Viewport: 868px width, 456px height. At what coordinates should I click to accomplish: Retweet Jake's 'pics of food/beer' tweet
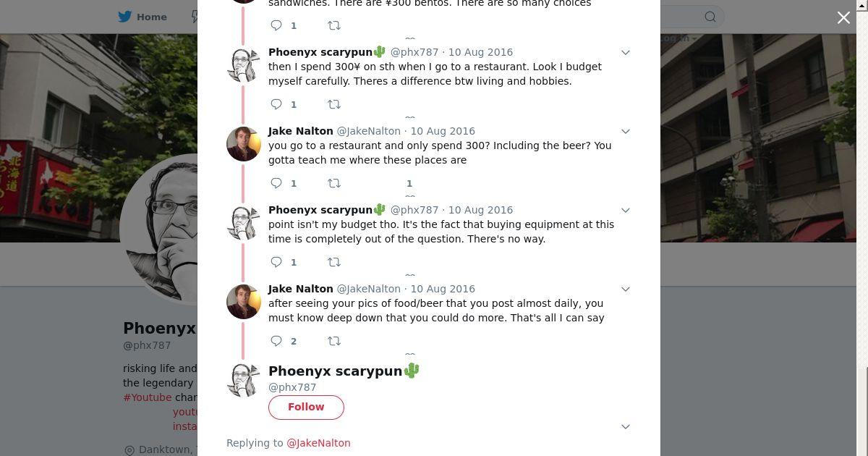click(x=334, y=341)
